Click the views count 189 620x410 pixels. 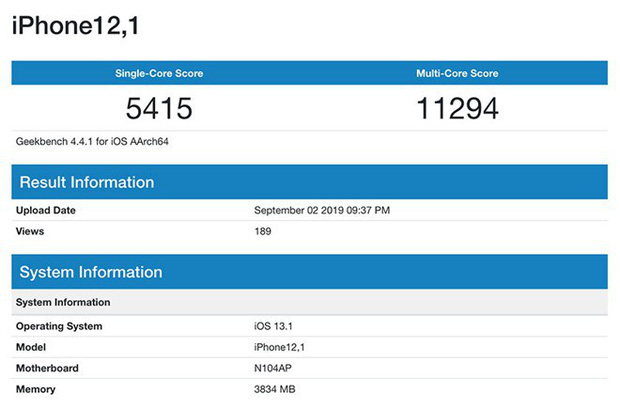point(264,231)
